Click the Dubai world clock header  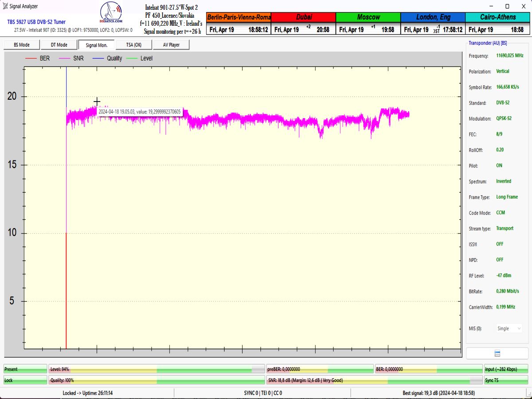303,17
